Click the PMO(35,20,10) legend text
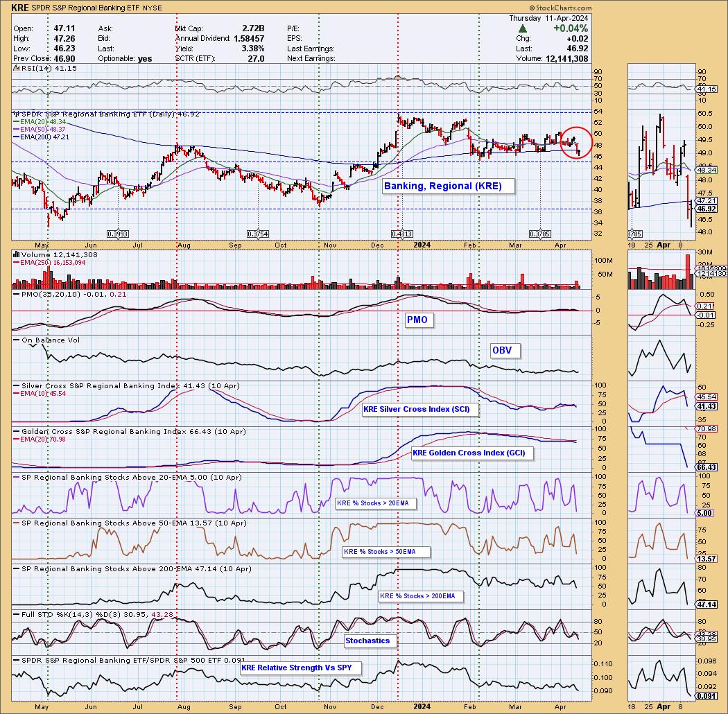 point(69,295)
